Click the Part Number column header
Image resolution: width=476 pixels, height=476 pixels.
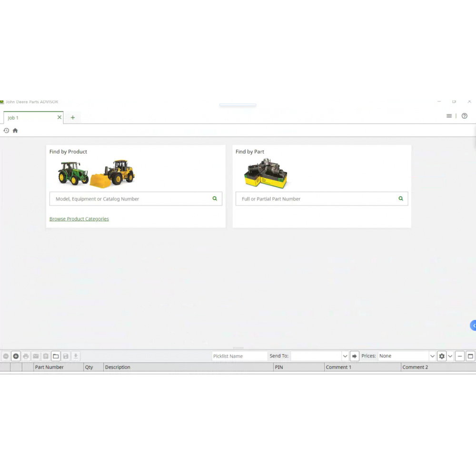tap(59, 367)
